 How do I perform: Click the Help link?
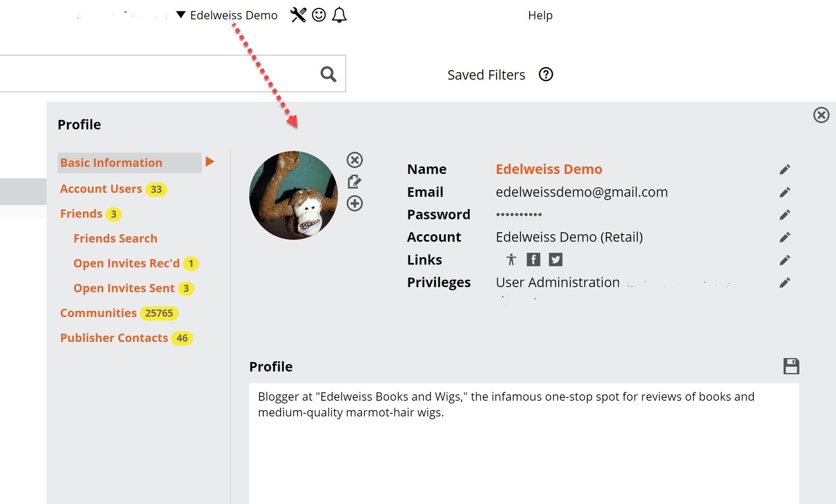[x=540, y=15]
